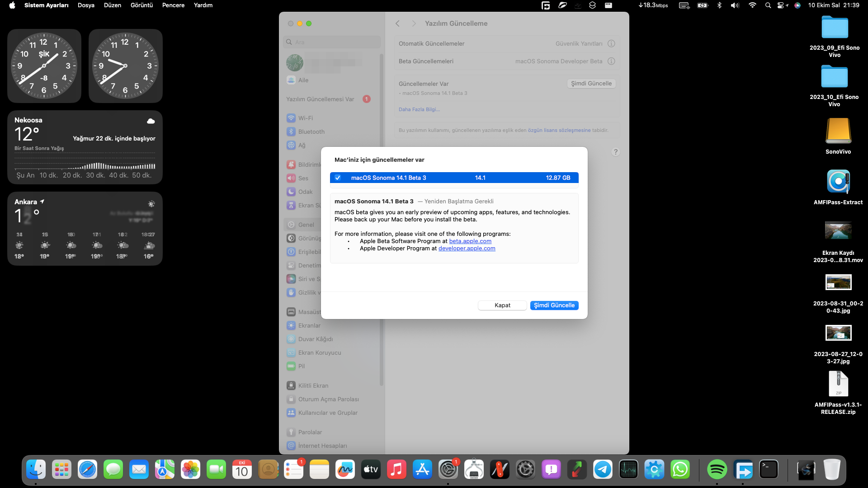Open the Dosya menu

[86, 5]
